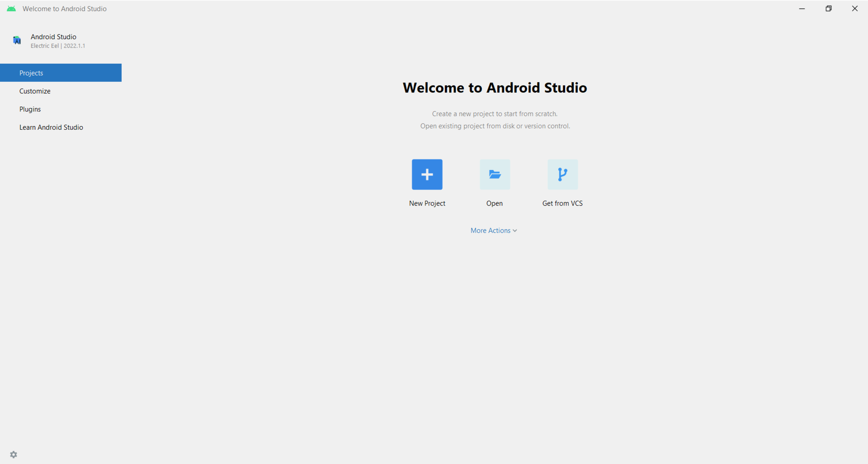
Task: Click the New Project text label
Action: coord(427,203)
